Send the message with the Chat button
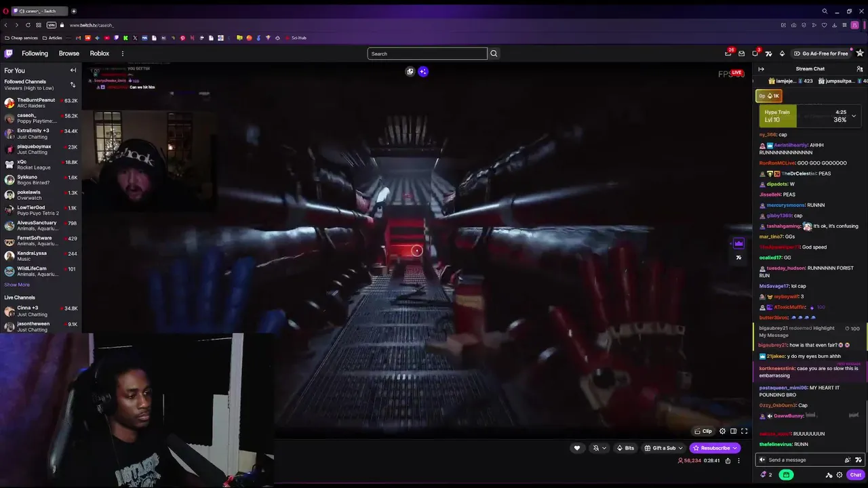Viewport: 868px width, 488px height. [856, 474]
